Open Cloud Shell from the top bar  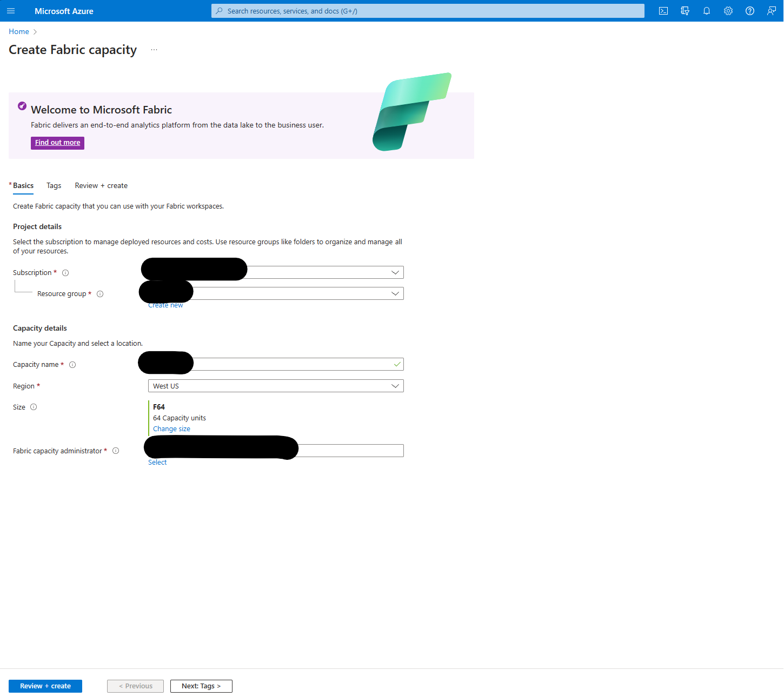pos(663,11)
